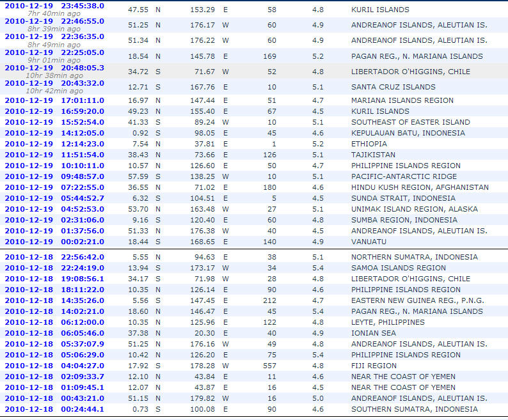Select the KURIL ISLANDS region at 47.55 N

pos(380,10)
